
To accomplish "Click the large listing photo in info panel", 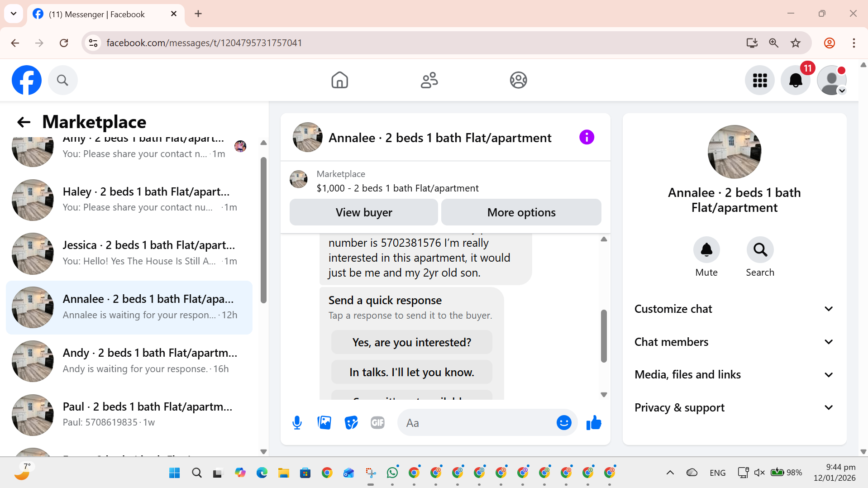I will 734,152.
